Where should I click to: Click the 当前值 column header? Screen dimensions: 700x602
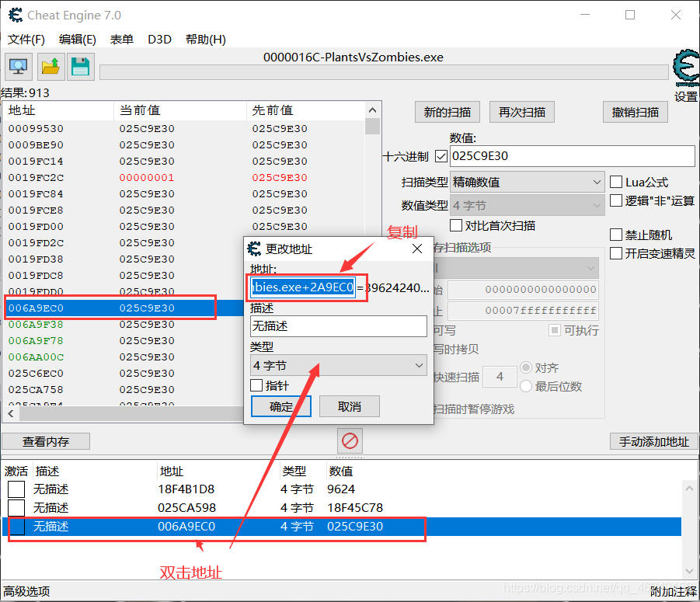(x=180, y=110)
